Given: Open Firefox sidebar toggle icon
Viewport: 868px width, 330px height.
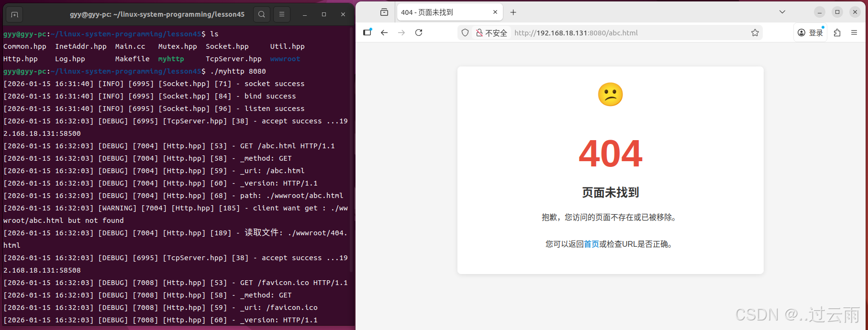Looking at the screenshot, I should pos(367,33).
